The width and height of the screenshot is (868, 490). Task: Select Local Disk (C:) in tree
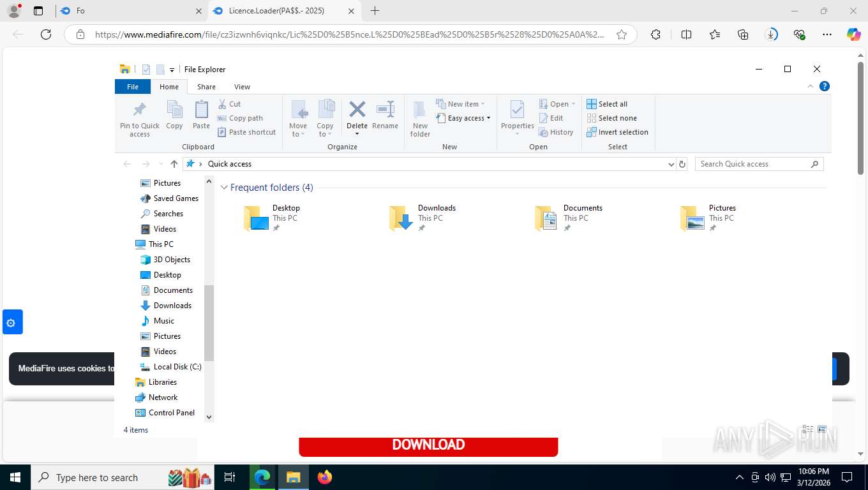pos(170,367)
